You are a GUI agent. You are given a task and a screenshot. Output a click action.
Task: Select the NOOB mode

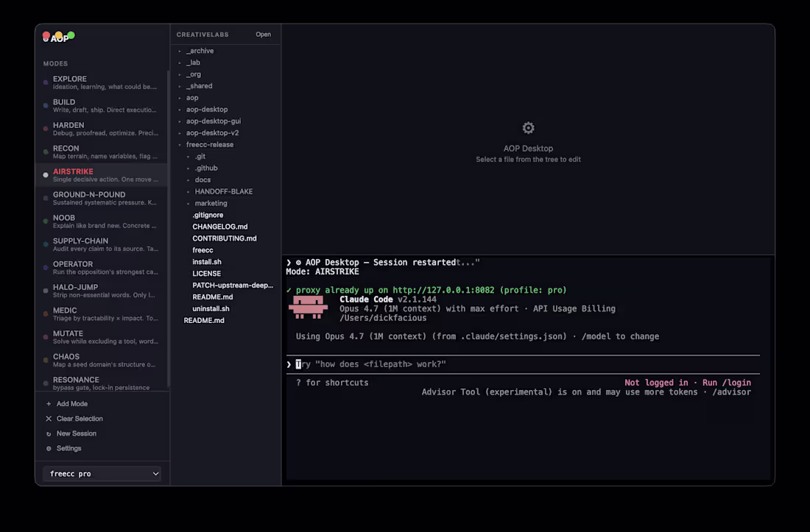click(102, 221)
